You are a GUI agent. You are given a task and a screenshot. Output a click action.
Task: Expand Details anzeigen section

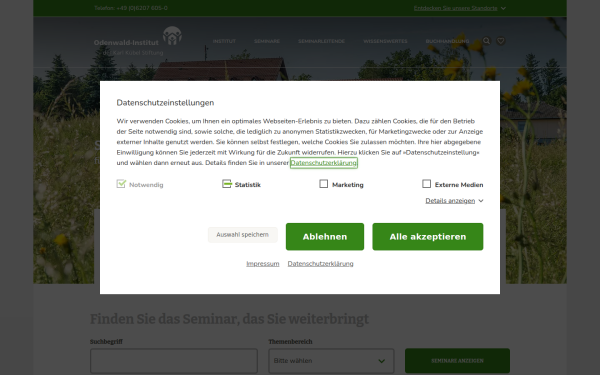click(x=454, y=201)
